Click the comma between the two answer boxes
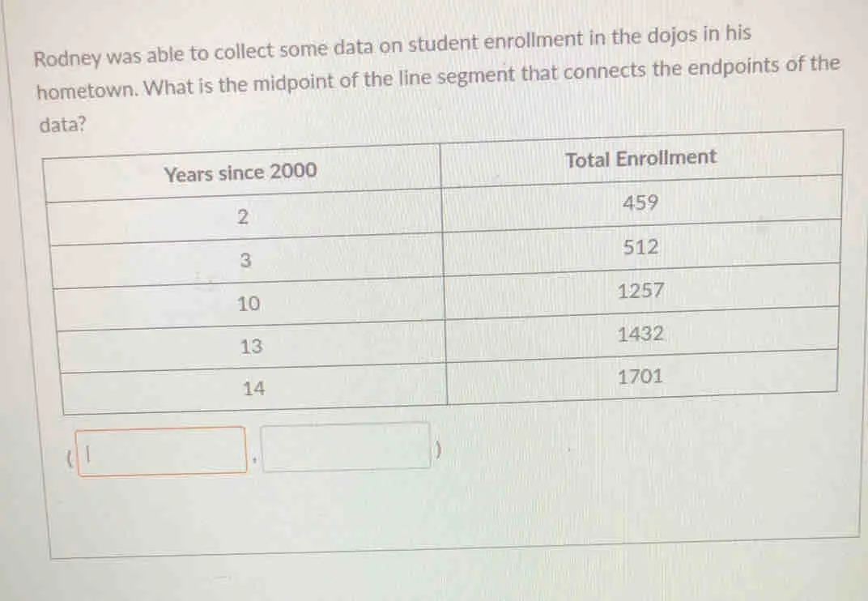This screenshot has width=868, height=601. (x=254, y=460)
